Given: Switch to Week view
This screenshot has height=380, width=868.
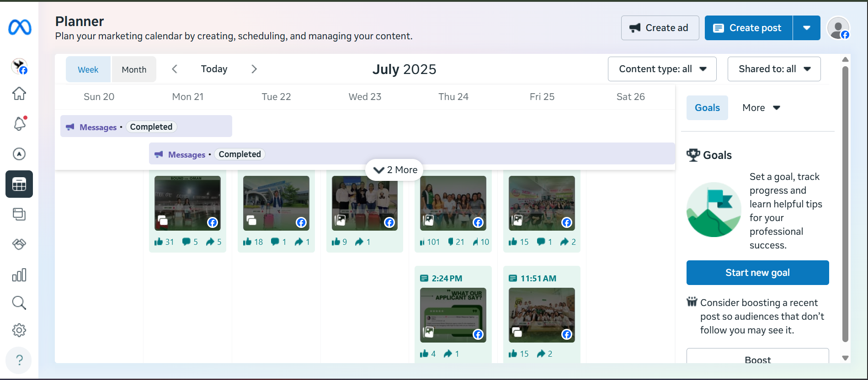Looking at the screenshot, I should coord(88,69).
